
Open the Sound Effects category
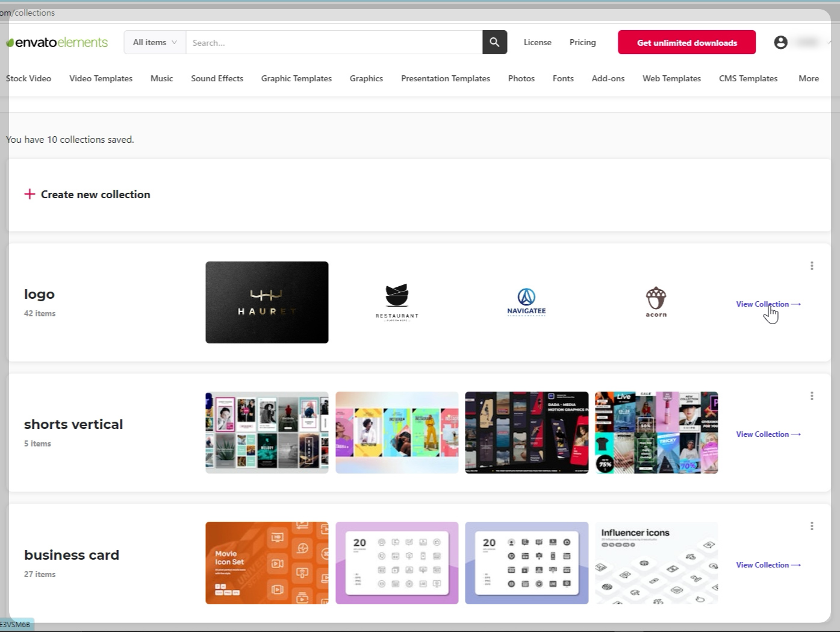(x=217, y=78)
